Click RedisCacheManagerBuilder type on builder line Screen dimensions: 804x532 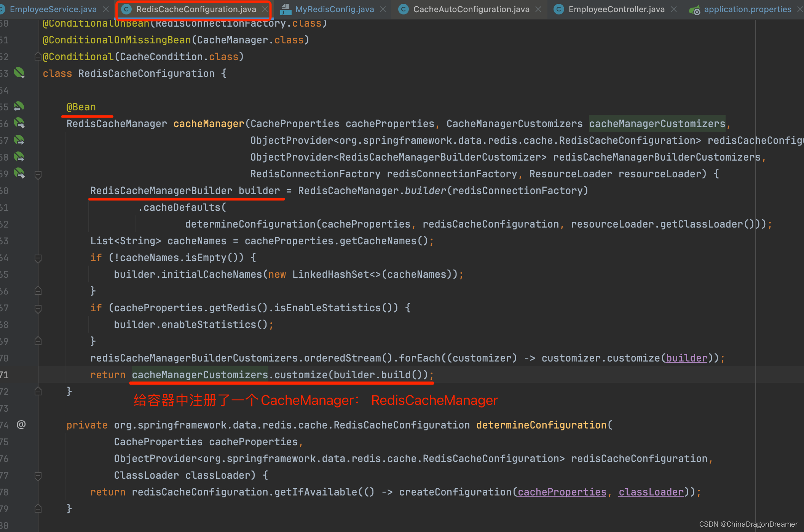161,191
